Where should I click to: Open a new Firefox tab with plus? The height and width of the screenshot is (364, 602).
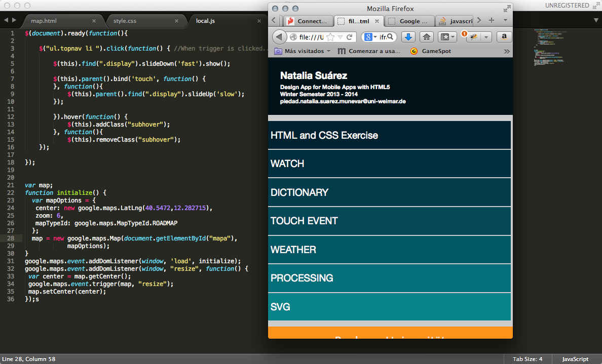pyautogui.click(x=491, y=21)
